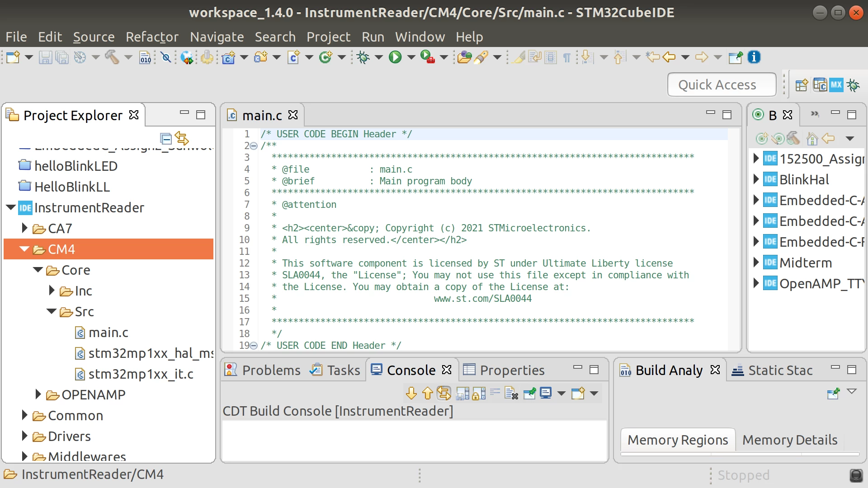The width and height of the screenshot is (868, 488).
Task: Pin the Console view
Action: tap(529, 394)
